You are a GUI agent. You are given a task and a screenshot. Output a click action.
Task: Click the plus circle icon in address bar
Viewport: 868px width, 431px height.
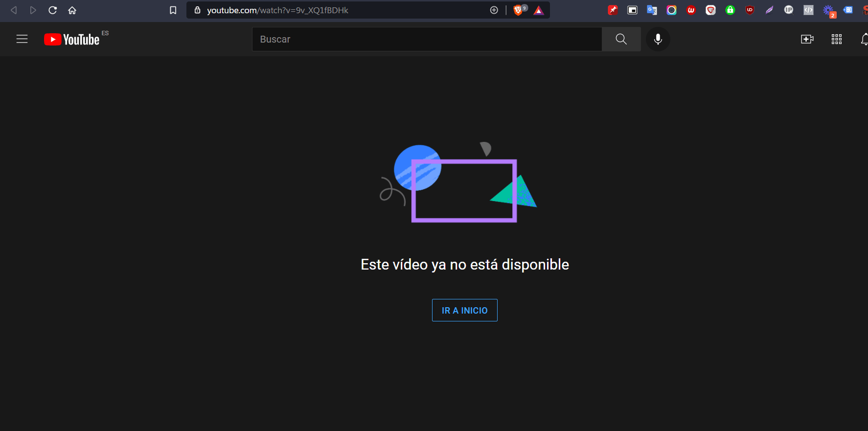[494, 10]
